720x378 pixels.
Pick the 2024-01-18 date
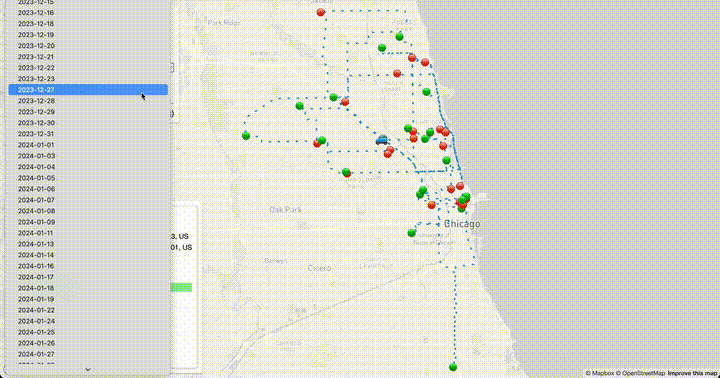tap(88, 288)
